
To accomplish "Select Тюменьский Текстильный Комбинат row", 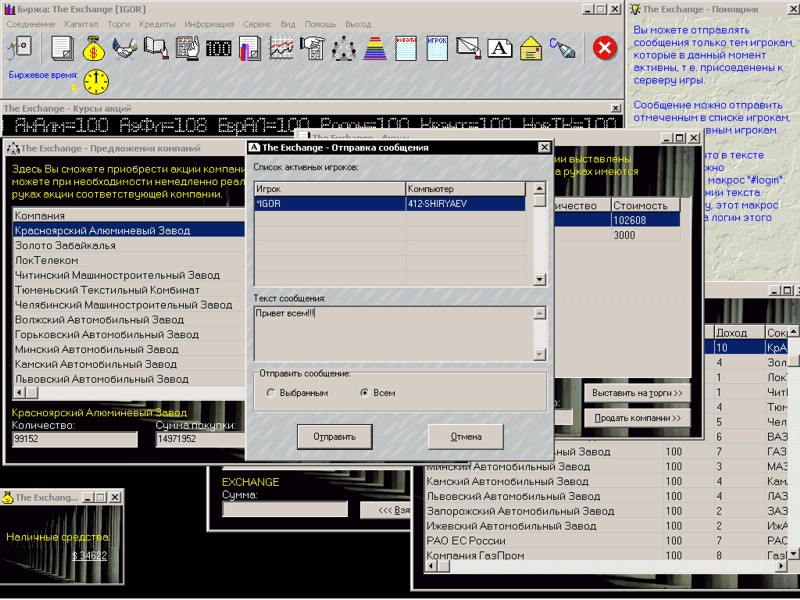I will point(129,290).
